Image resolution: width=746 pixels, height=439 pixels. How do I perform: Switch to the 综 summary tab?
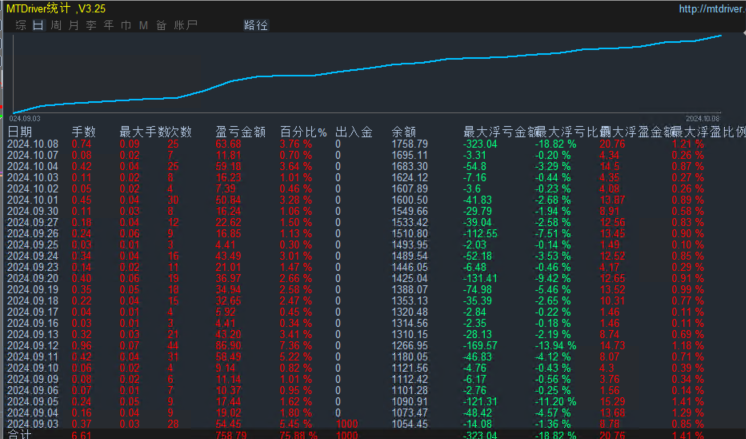[20, 25]
